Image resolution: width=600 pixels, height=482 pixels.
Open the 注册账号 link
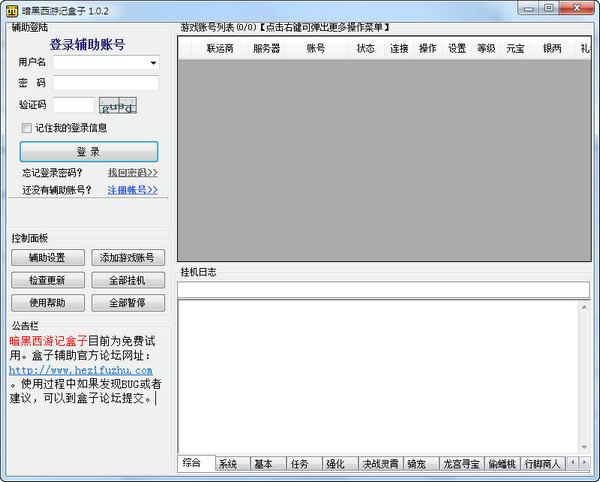point(132,190)
